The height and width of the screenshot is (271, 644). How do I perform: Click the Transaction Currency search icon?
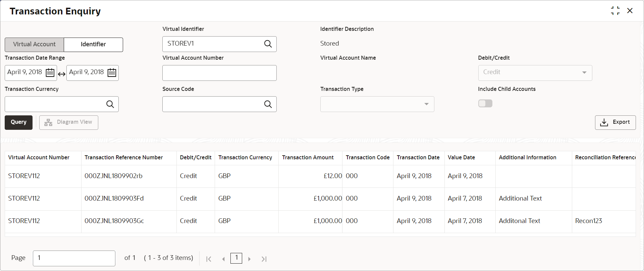(110, 104)
